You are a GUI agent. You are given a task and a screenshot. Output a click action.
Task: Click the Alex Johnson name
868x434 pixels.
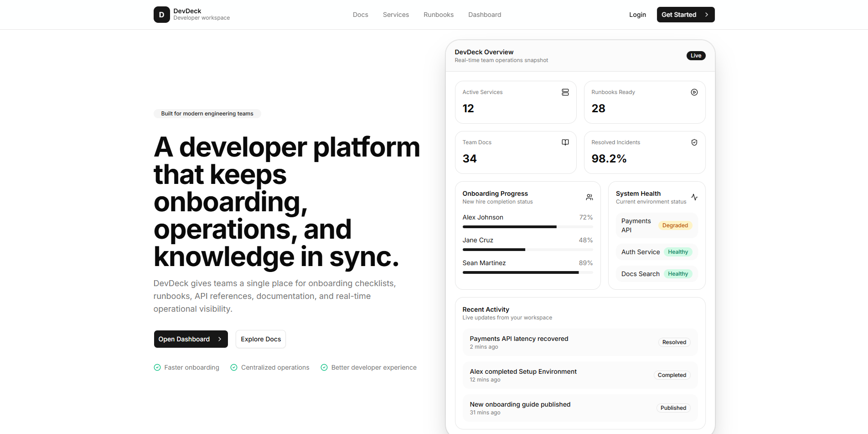tap(483, 217)
